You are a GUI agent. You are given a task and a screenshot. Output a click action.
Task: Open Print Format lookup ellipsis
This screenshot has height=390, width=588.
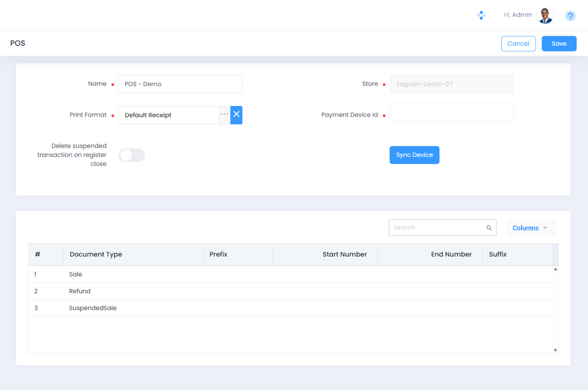coord(224,115)
